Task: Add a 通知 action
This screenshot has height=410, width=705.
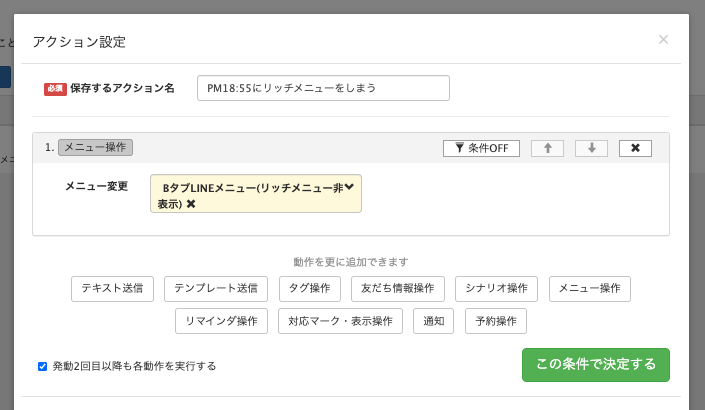Action: 434,321
